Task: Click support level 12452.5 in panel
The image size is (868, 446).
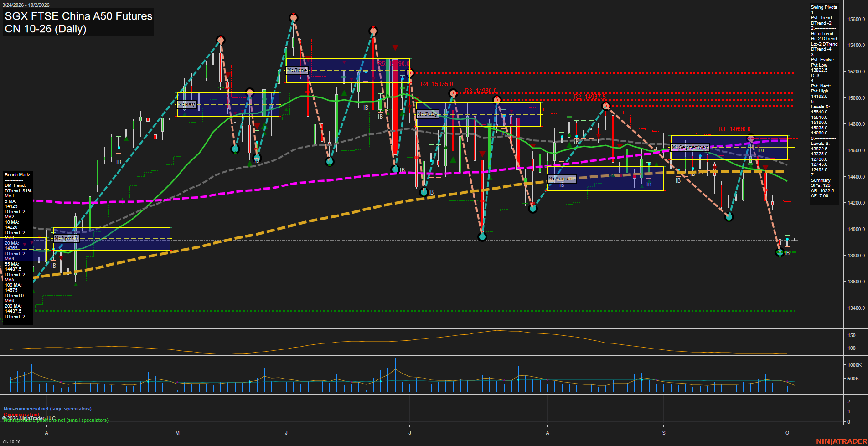Action: click(x=819, y=170)
